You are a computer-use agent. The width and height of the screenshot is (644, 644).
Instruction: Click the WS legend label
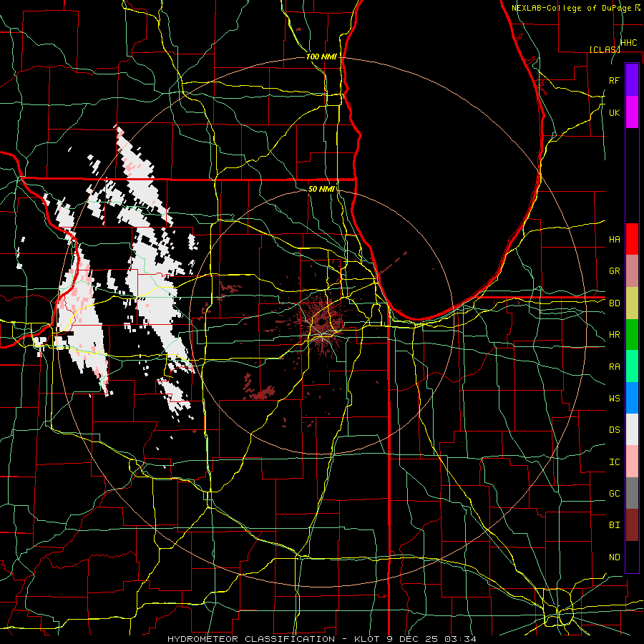coord(614,399)
